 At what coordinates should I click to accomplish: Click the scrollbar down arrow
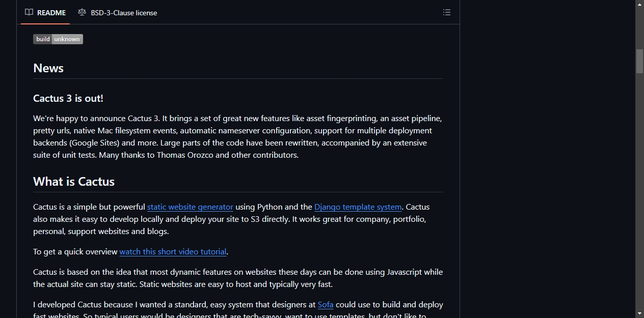639,313
